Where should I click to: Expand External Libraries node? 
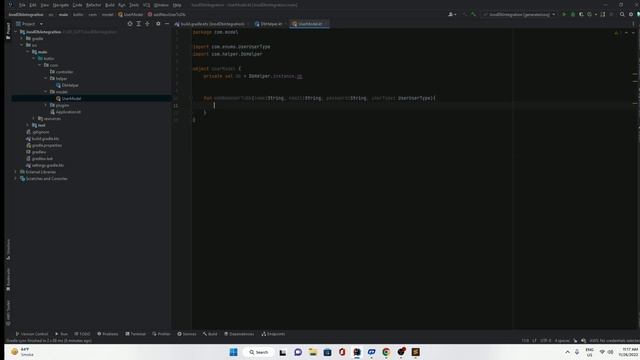16,172
